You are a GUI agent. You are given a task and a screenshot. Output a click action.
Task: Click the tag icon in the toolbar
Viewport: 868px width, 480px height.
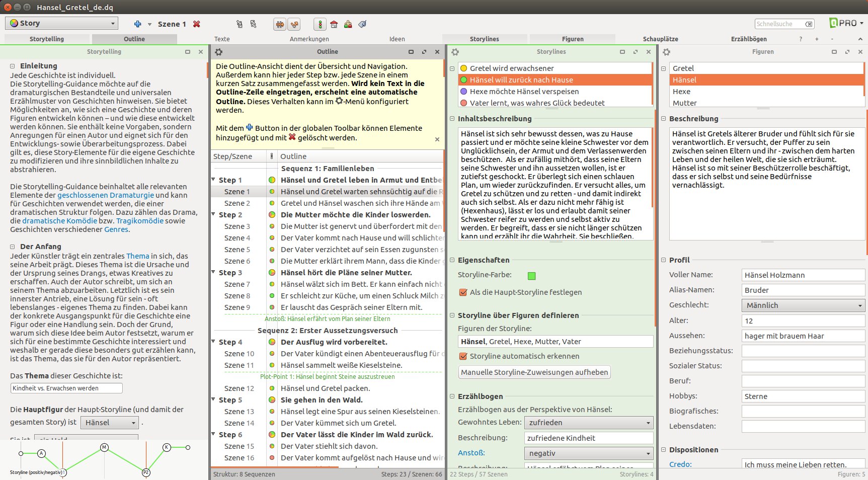click(362, 24)
